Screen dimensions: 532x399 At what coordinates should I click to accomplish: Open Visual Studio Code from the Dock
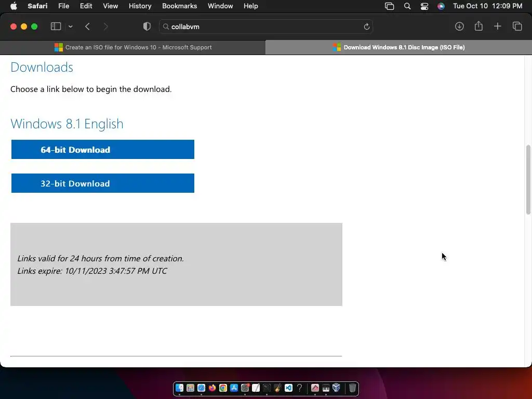(288, 388)
